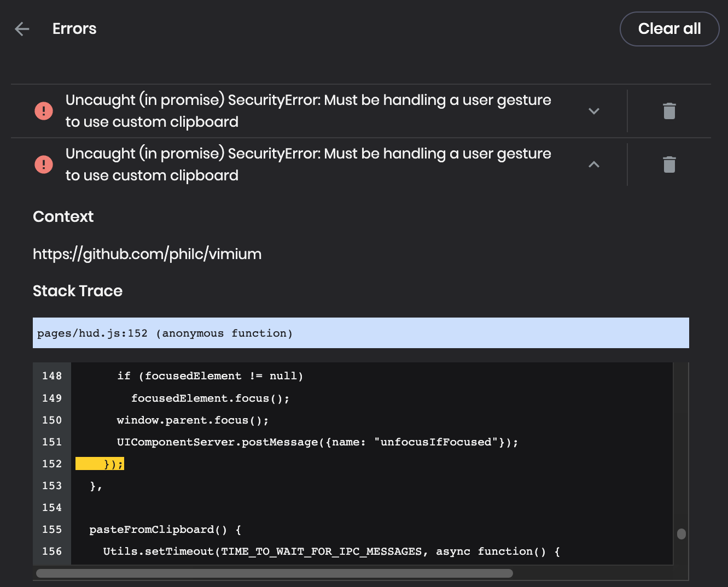
Task: Collapse the expanded SecurityError entry
Action: pos(593,164)
